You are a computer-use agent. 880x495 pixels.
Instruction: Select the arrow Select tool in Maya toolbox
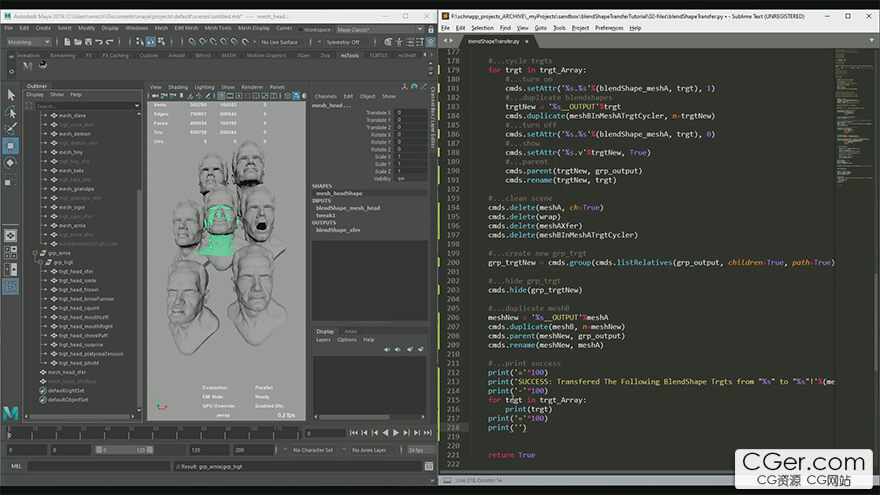11,96
